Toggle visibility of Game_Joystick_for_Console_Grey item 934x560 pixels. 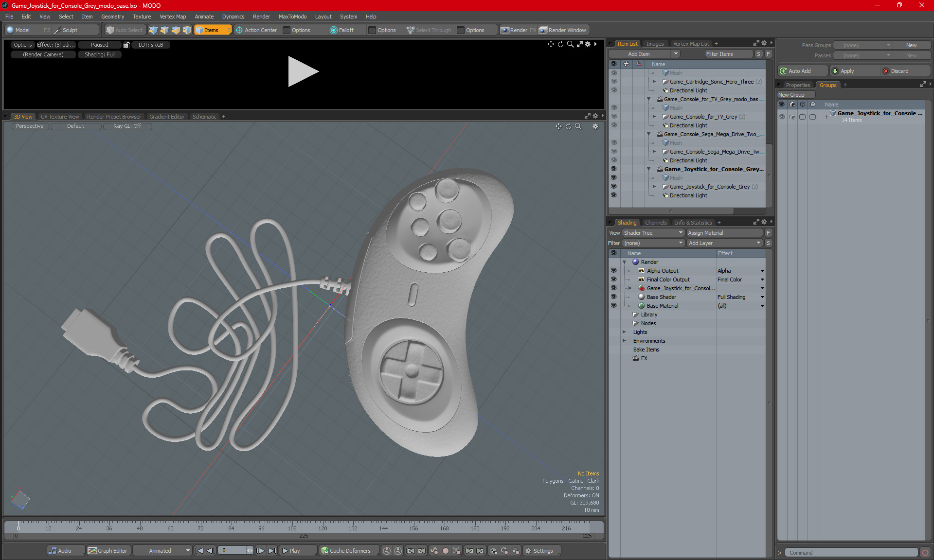pos(613,187)
